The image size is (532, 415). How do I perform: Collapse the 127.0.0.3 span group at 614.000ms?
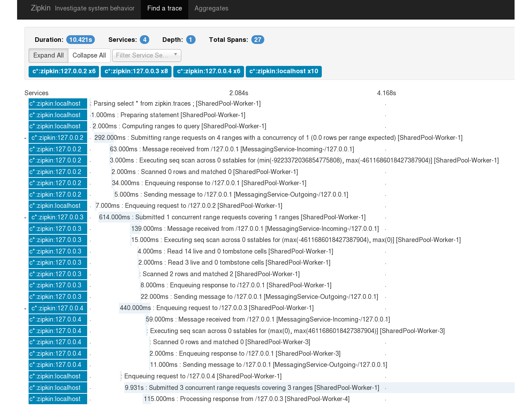click(25, 218)
